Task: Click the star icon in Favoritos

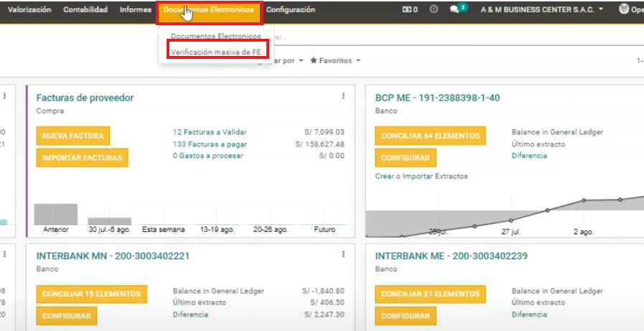Action: pos(313,60)
